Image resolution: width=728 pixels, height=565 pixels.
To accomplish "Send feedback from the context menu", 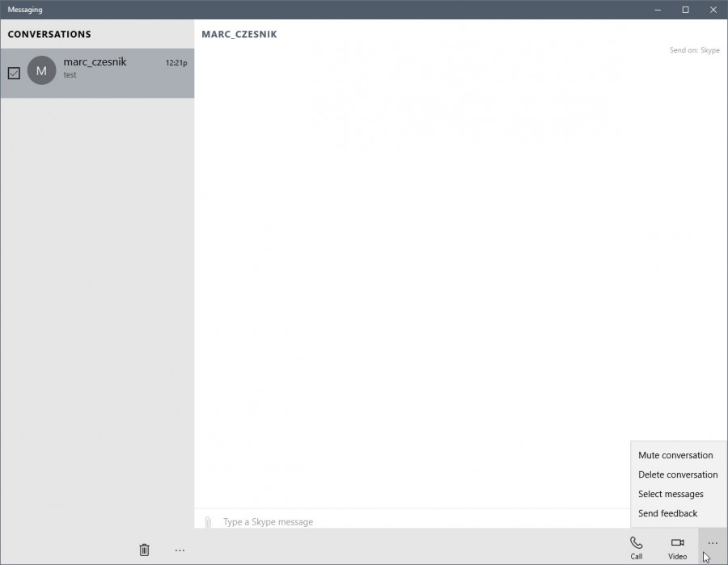I will [667, 513].
